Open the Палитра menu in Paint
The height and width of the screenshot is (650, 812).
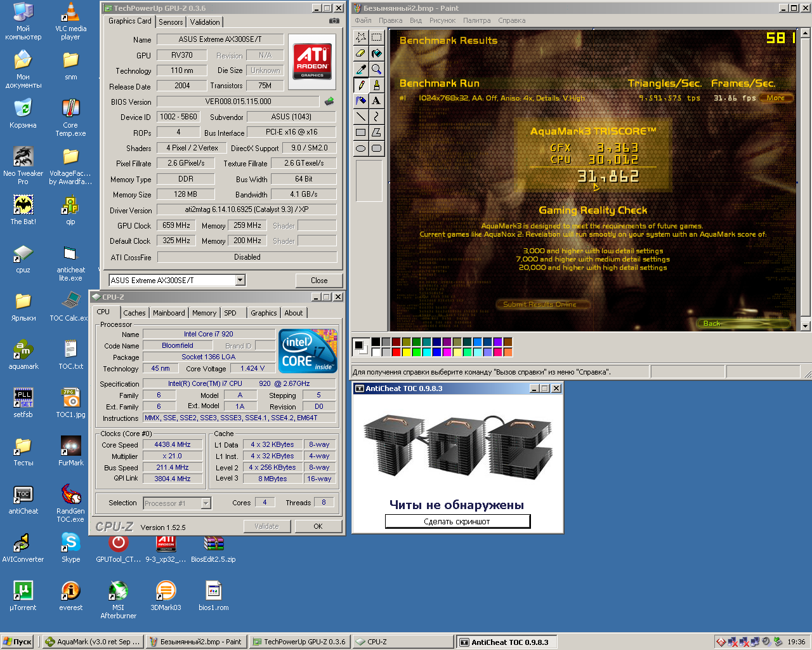tap(477, 20)
